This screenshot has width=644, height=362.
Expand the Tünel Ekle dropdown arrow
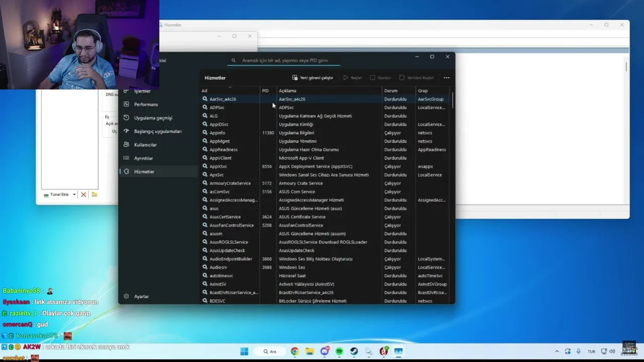[74, 195]
